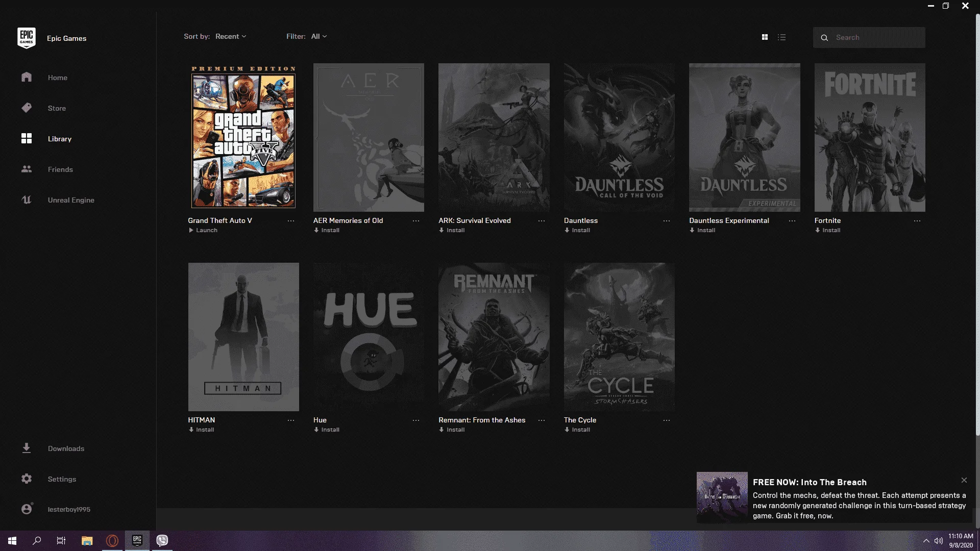This screenshot has height=551, width=980.
Task: Open File Explorer from the taskbar
Action: click(x=87, y=541)
